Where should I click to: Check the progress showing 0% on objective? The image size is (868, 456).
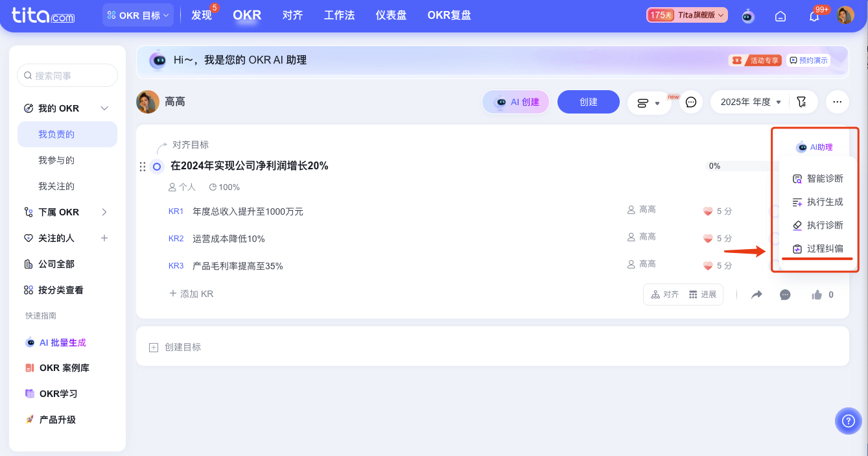tap(714, 165)
